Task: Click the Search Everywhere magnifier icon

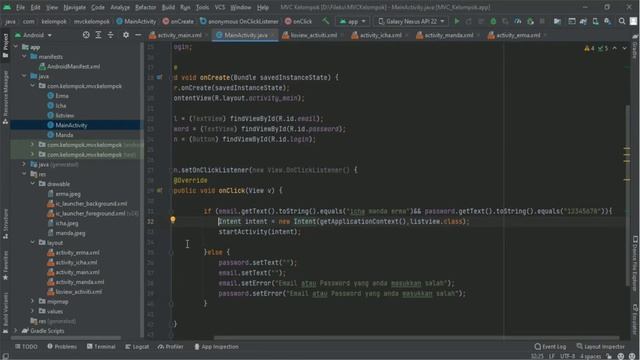Action: point(622,21)
